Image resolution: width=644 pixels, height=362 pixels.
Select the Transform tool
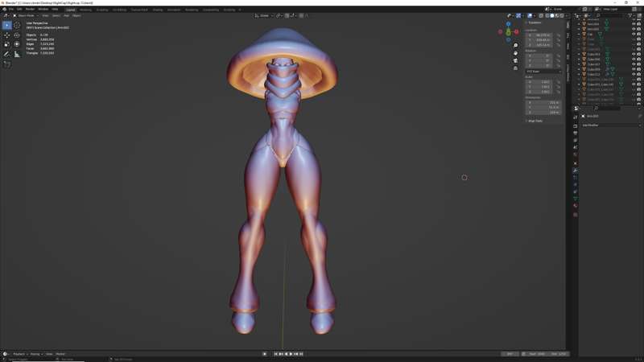(x=17, y=44)
